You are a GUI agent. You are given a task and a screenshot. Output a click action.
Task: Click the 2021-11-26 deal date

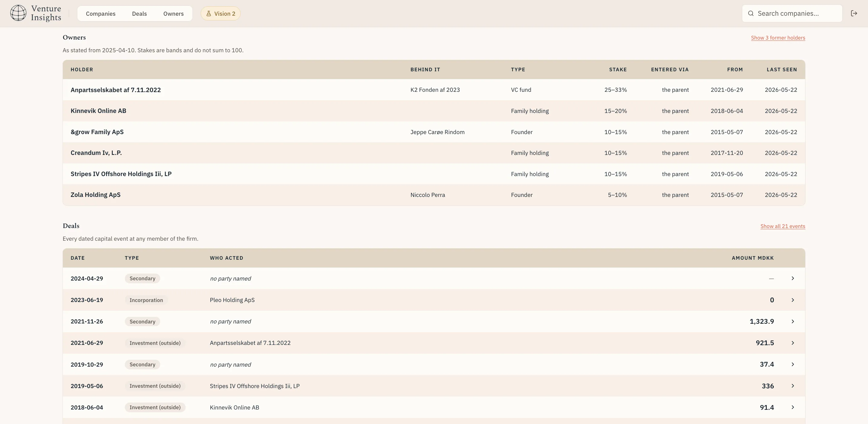[87, 322]
